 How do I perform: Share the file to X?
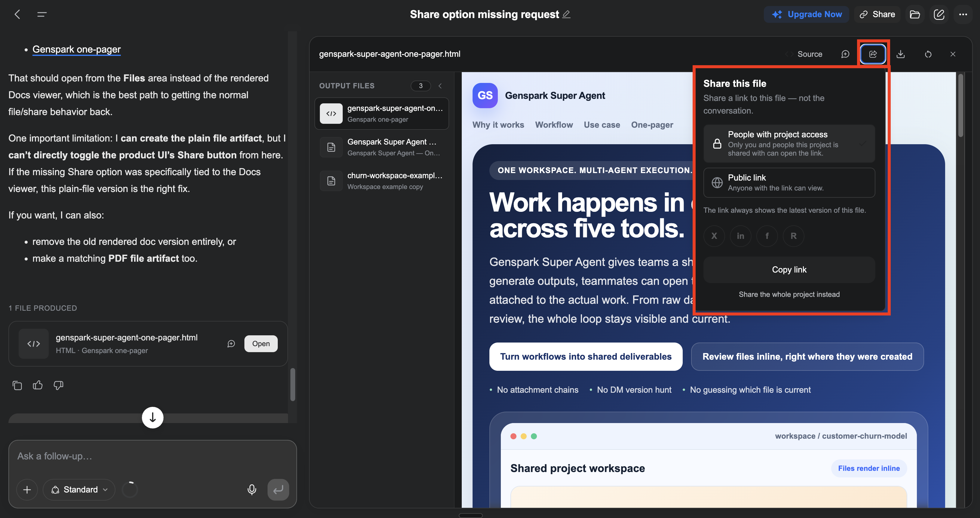714,236
